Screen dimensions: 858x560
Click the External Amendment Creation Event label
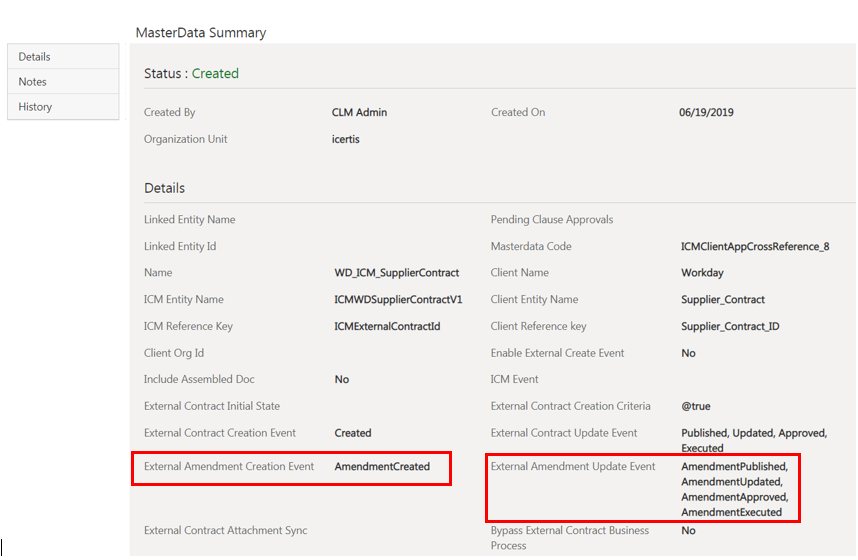[229, 466]
